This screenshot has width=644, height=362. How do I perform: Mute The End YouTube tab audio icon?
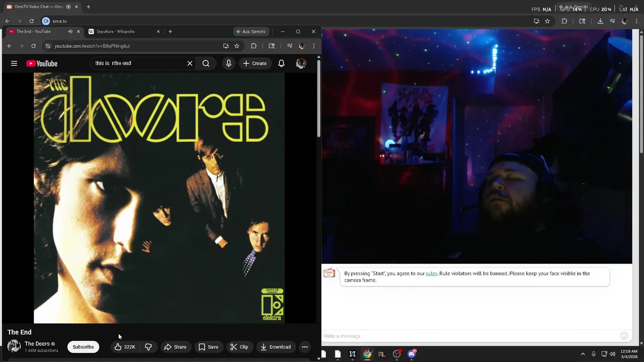click(70, 31)
